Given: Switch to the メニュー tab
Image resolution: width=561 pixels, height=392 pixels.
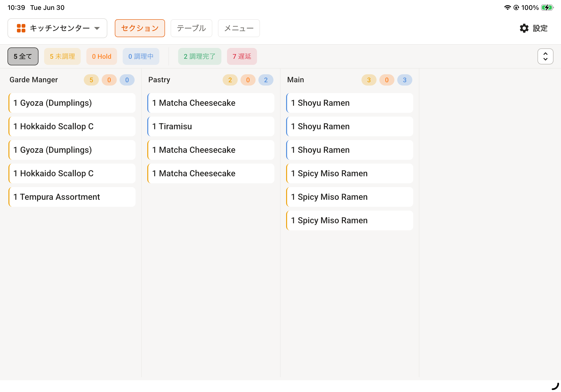Looking at the screenshot, I should [x=239, y=28].
